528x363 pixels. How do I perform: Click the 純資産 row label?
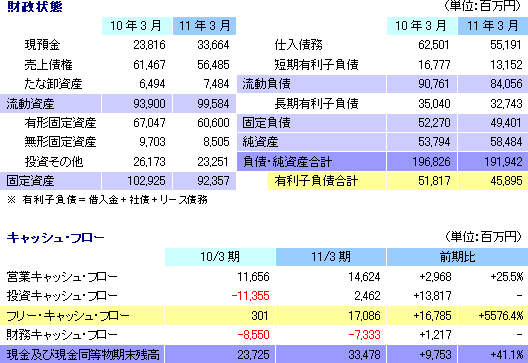[x=260, y=142]
